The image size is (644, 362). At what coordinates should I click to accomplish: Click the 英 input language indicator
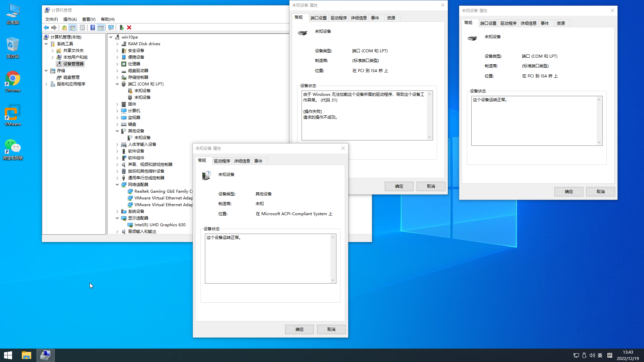(x=600, y=355)
